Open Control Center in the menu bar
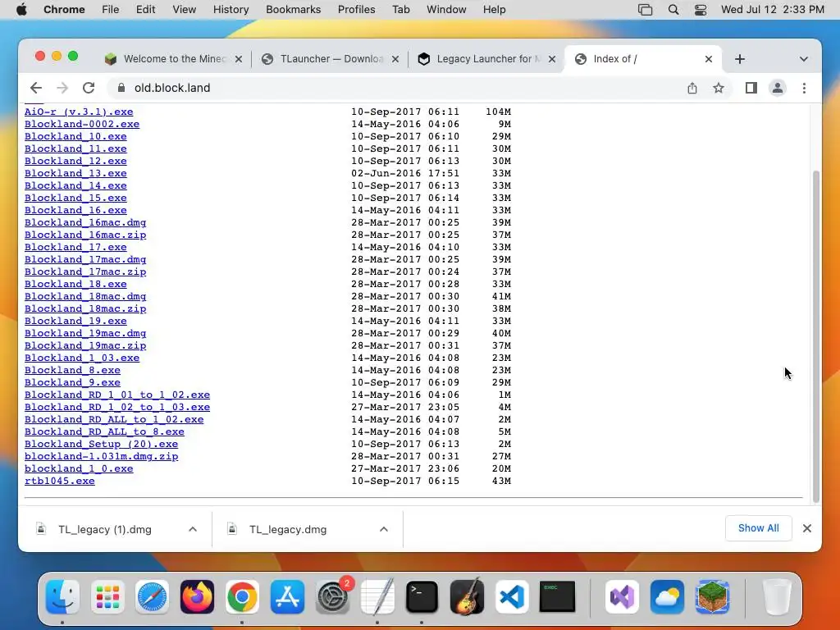This screenshot has height=630, width=840. [x=701, y=10]
